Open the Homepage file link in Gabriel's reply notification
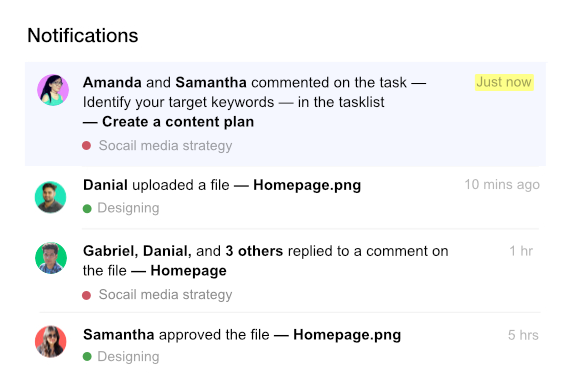This screenshot has height=390, width=570. point(188,271)
